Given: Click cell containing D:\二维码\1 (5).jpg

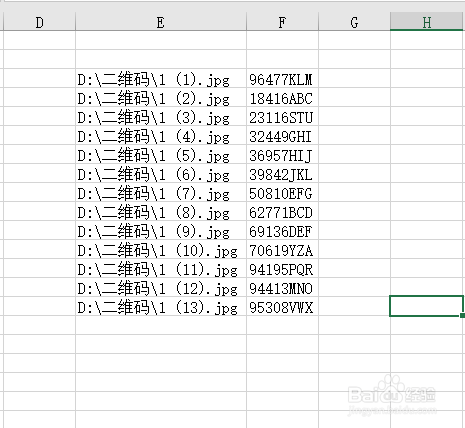Looking at the screenshot, I should [x=161, y=154].
